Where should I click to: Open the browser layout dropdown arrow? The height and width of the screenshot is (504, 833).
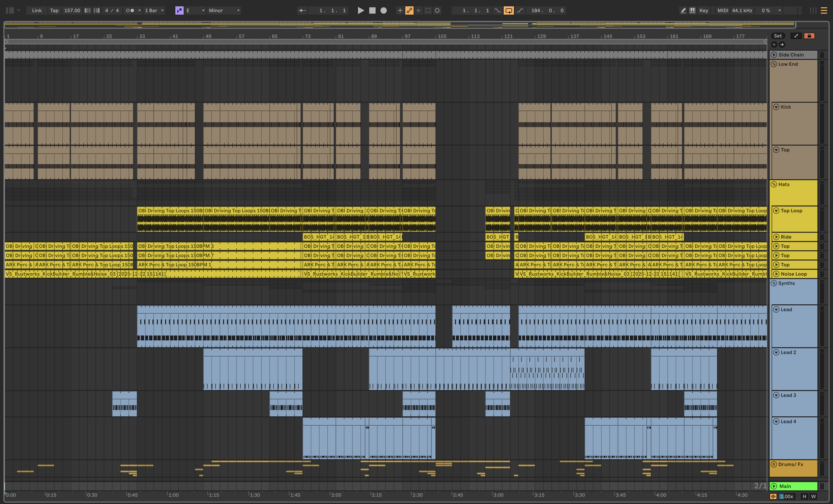[x=19, y=10]
